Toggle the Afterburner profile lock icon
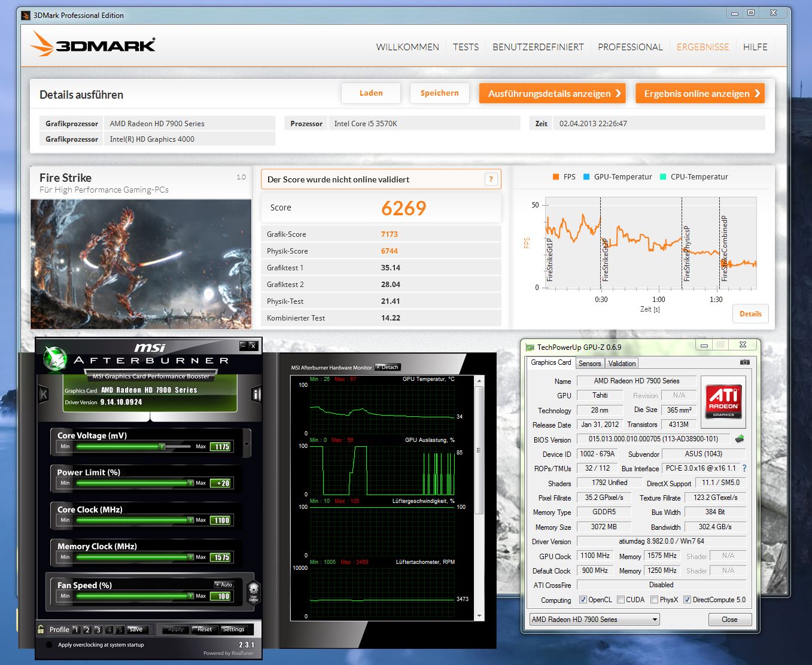The image size is (812, 665). [40, 629]
